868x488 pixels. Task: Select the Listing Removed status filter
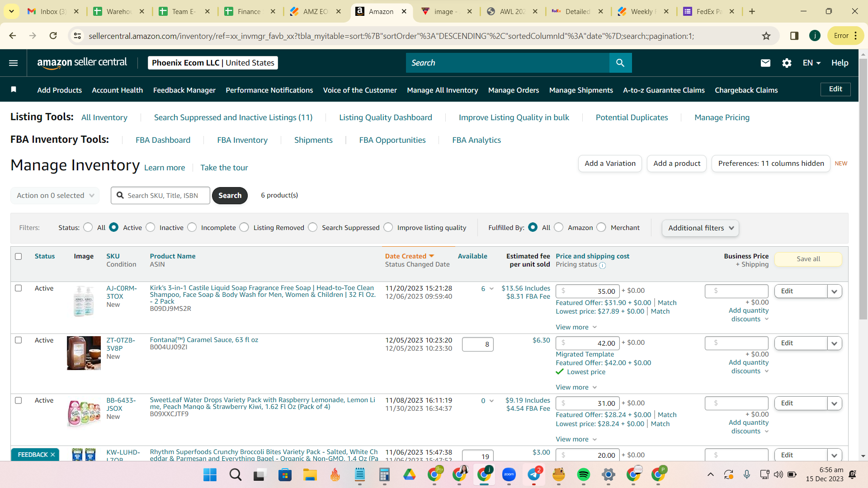pos(244,227)
